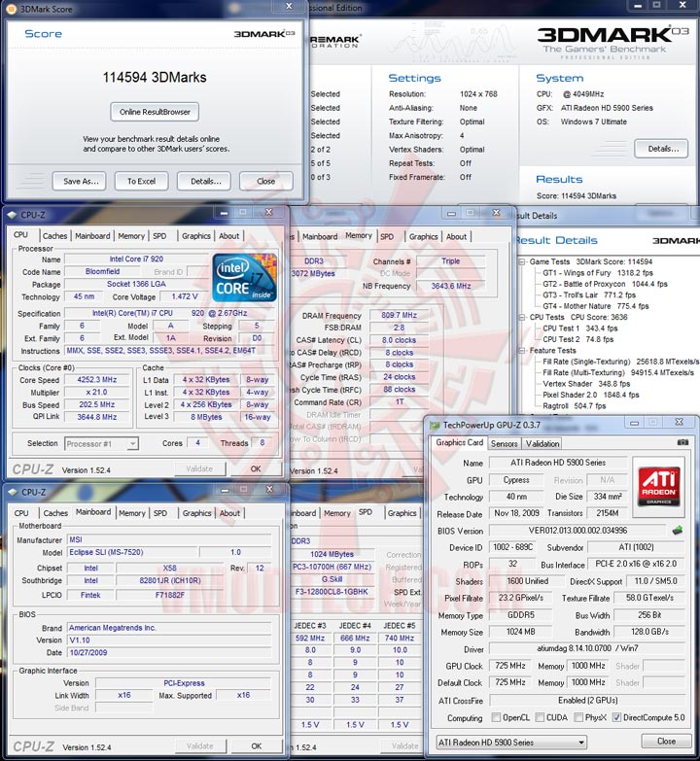The image size is (700, 761).
Task: Click the orange 3DMark Score title bar icon
Action: (x=11, y=9)
